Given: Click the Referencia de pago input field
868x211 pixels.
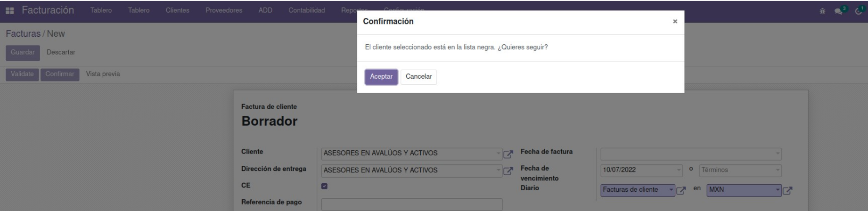Looking at the screenshot, I should [411, 204].
